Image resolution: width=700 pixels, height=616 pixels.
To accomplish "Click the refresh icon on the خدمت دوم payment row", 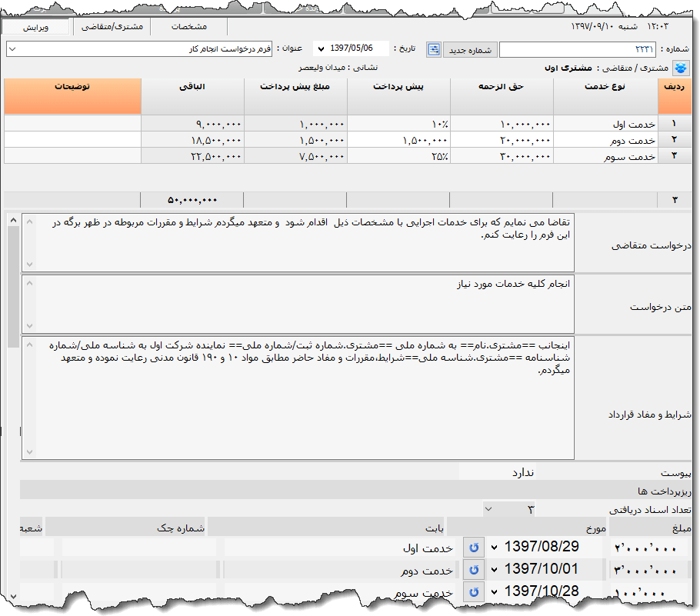I will 475,570.
